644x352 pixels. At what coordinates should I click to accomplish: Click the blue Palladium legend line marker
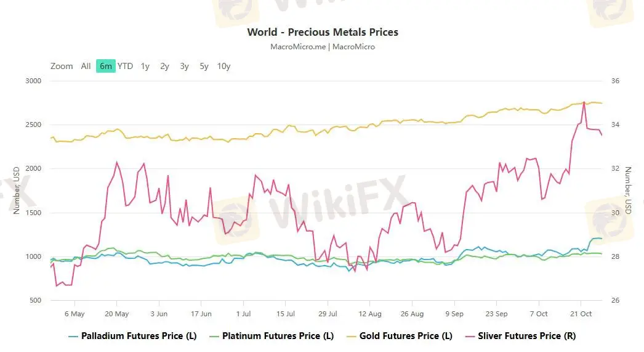tap(73, 337)
